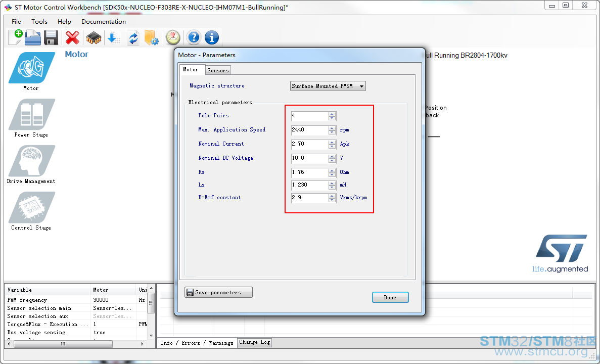Open the Documentation menu
Viewport: 600px width, 364px height.
(x=104, y=21)
